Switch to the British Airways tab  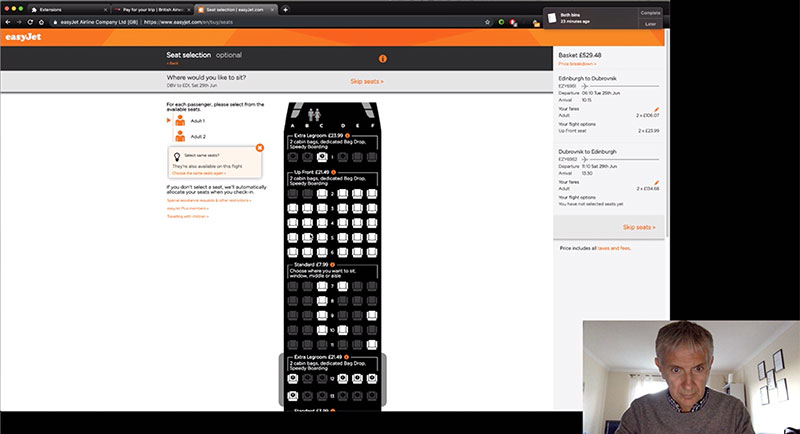[152, 10]
